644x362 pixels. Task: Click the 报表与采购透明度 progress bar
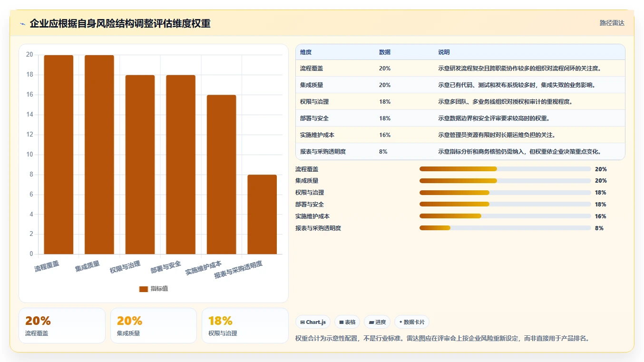point(505,228)
